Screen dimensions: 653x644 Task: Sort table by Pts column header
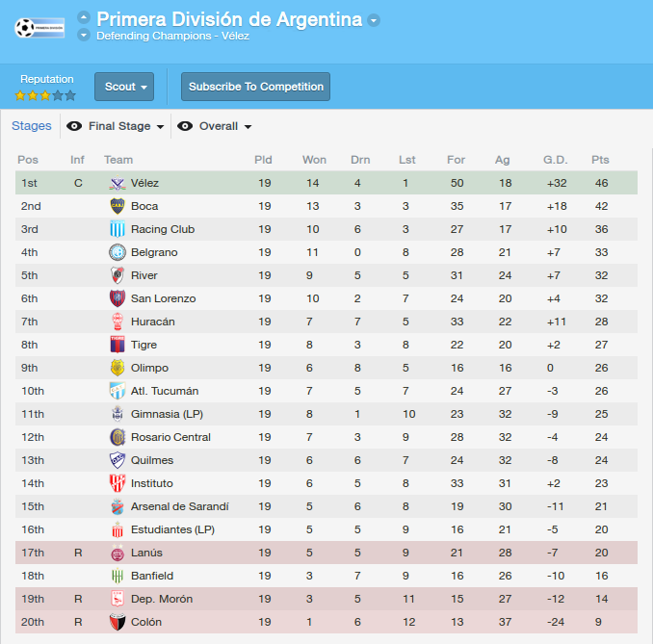(x=600, y=160)
